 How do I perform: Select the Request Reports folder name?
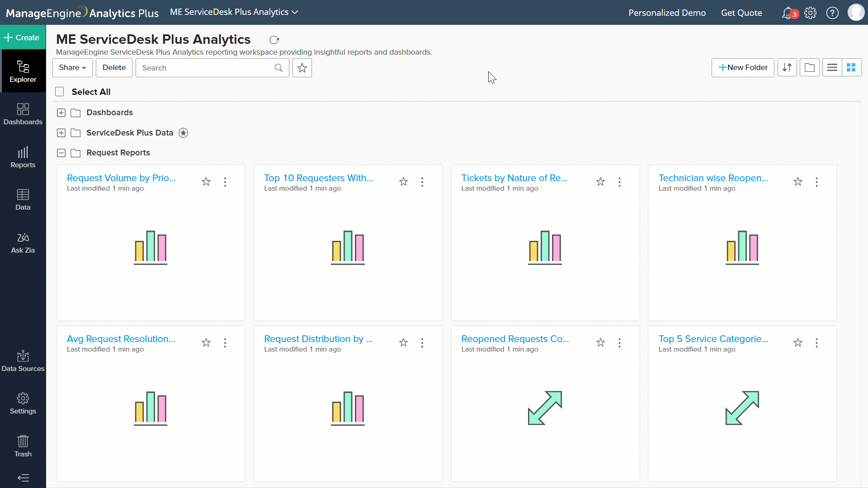coord(118,153)
